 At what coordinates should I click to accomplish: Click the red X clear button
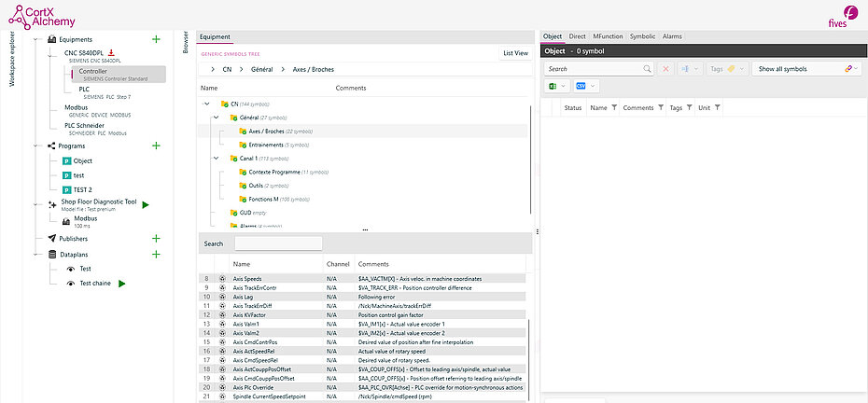[666, 69]
